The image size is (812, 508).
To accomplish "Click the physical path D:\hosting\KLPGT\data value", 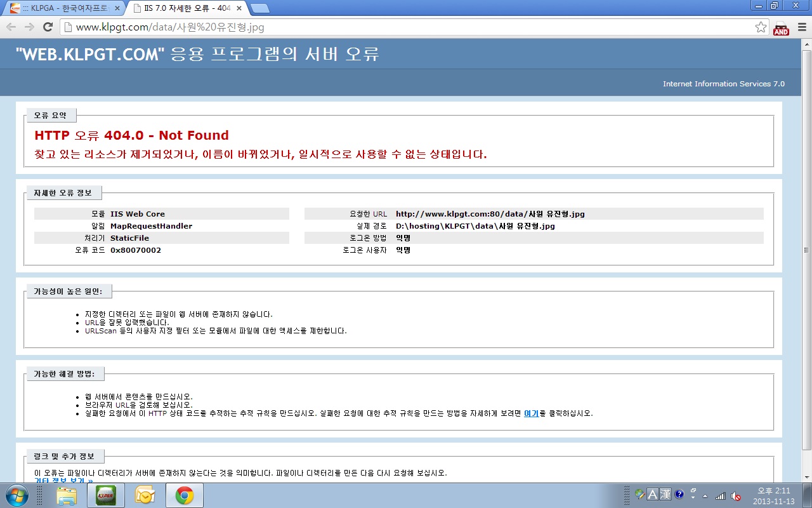I will 475,226.
